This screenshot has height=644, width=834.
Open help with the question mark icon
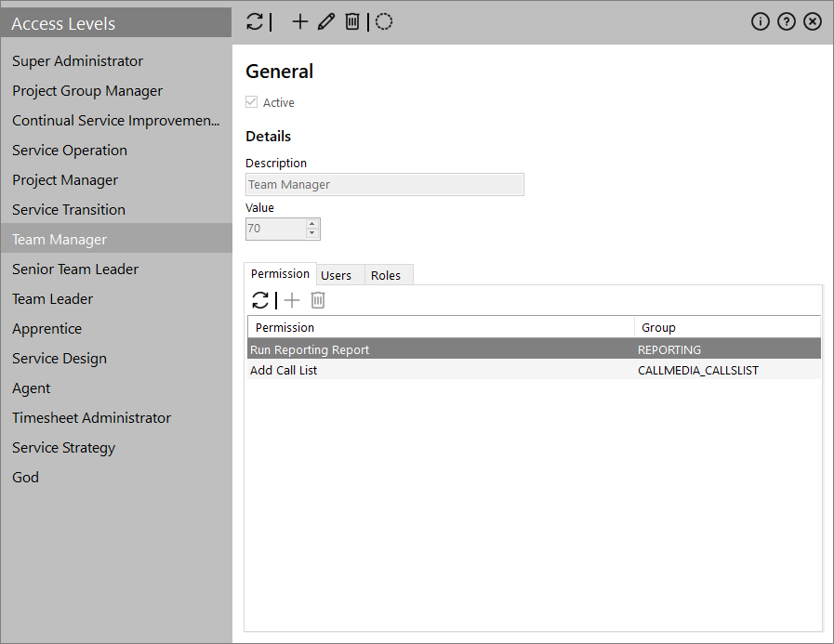787,21
